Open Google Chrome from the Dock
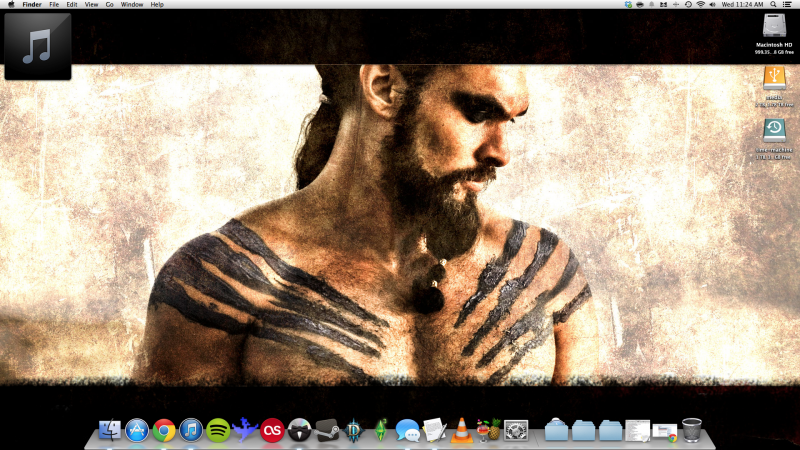 click(164, 430)
